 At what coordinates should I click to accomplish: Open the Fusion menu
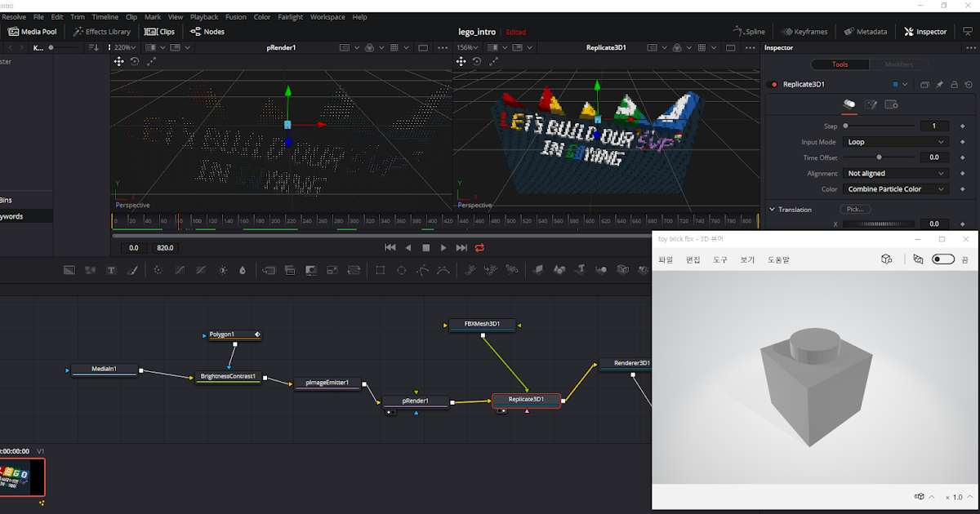click(x=236, y=16)
